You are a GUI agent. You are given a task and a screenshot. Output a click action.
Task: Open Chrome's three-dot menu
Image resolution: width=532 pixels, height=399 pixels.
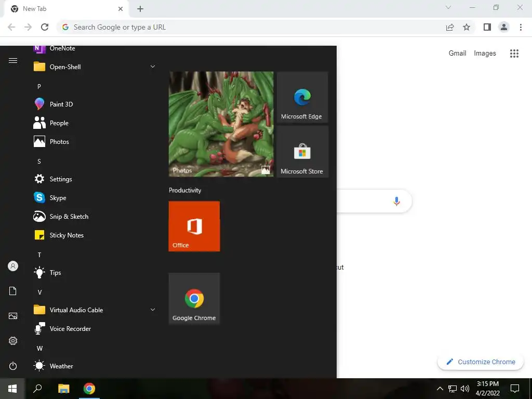[521, 27]
